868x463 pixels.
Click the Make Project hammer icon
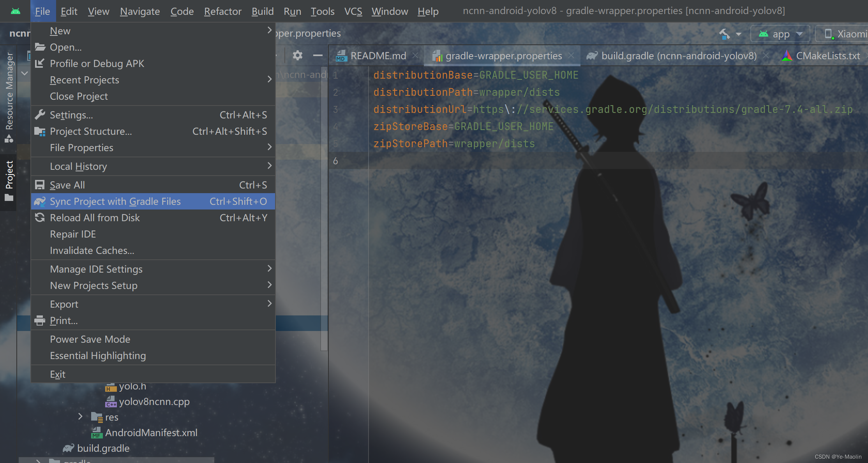[x=725, y=34]
